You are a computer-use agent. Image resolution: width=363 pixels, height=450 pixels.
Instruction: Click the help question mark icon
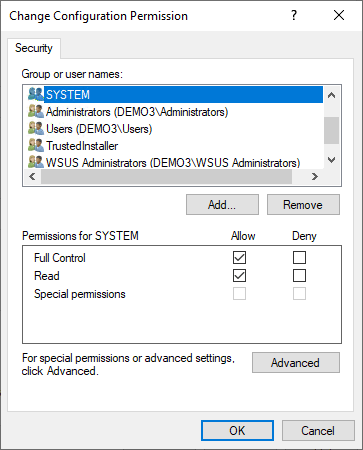click(x=294, y=15)
